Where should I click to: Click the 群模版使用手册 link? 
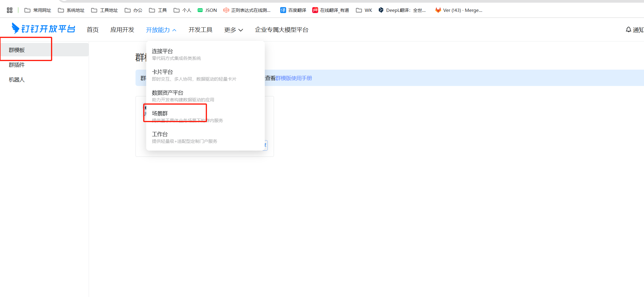[x=294, y=78]
